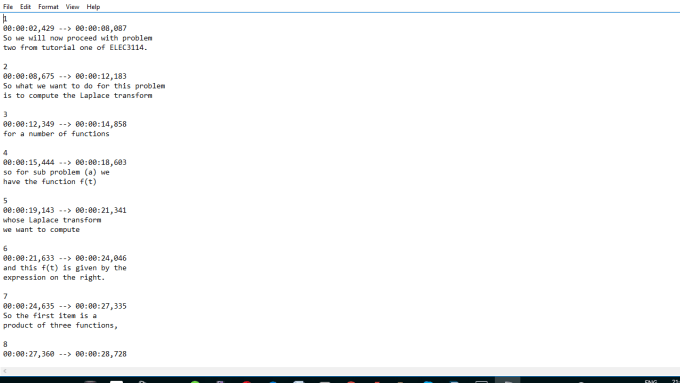Click subtitle index number 5
Viewport: 680px width, 383px height.
point(5,201)
